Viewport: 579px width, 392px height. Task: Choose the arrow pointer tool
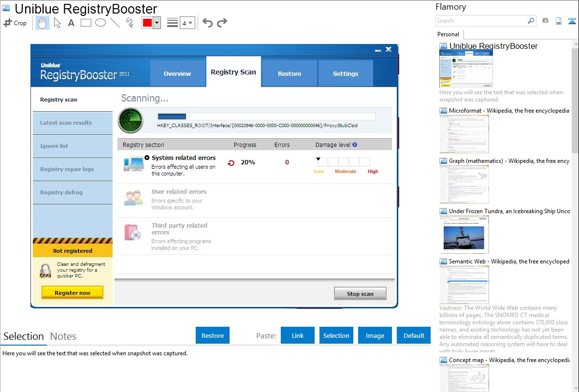point(57,23)
